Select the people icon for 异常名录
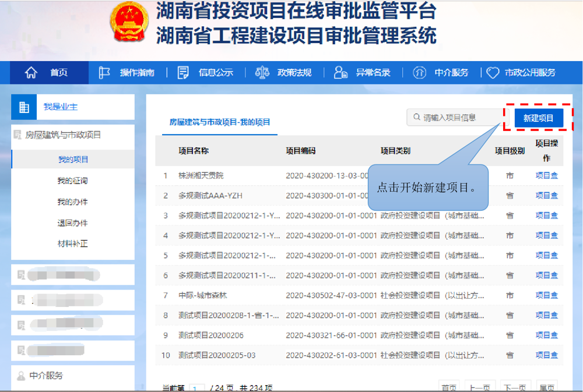 pyautogui.click(x=339, y=72)
